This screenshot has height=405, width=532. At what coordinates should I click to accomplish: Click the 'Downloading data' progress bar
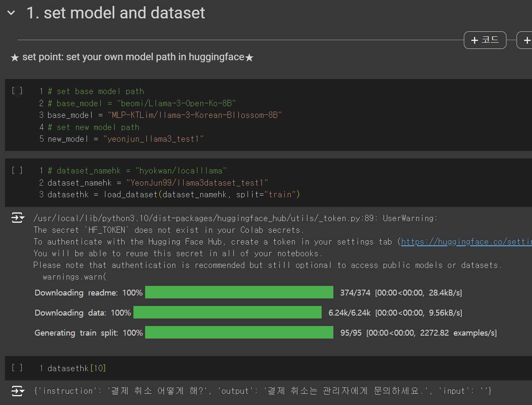click(228, 312)
